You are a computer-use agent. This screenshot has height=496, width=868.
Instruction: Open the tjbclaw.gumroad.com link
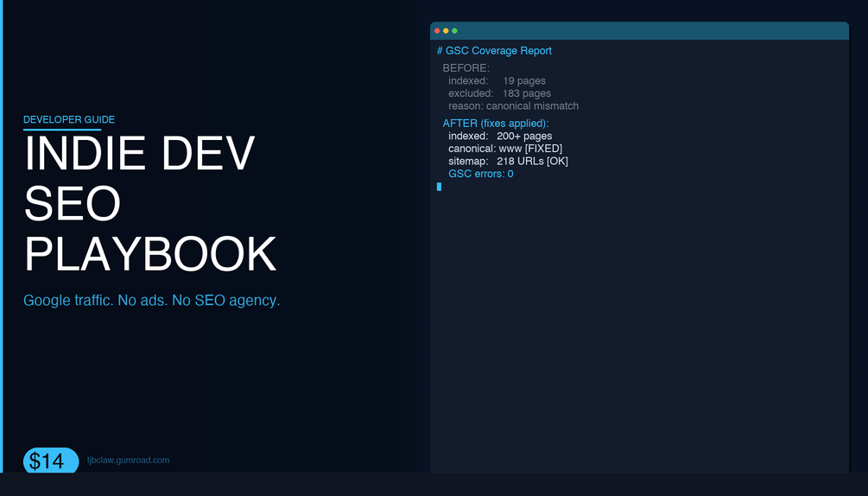[x=128, y=460]
